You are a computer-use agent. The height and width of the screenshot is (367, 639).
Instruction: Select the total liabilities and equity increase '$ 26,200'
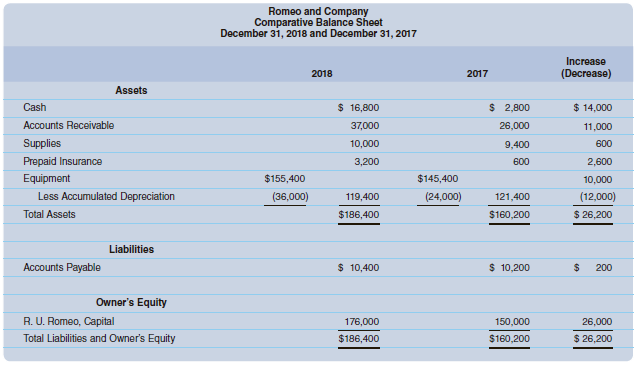point(593,339)
